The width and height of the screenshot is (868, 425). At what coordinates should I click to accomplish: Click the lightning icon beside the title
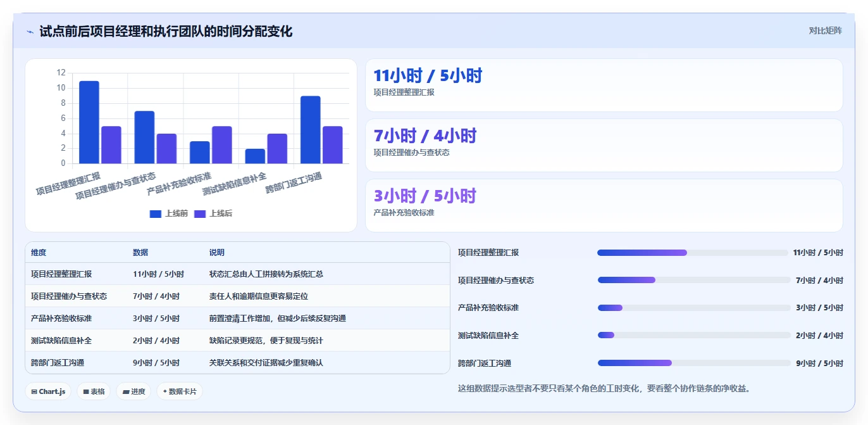(x=30, y=32)
